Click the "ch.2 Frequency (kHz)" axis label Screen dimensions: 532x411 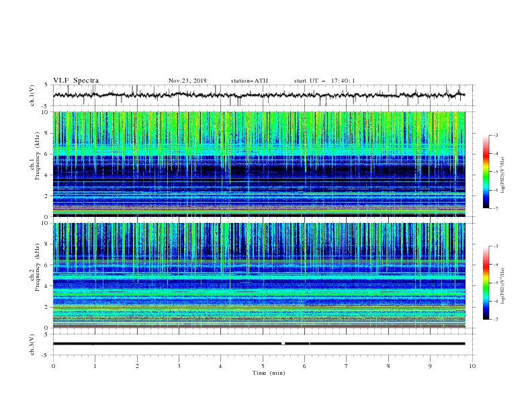click(35, 268)
